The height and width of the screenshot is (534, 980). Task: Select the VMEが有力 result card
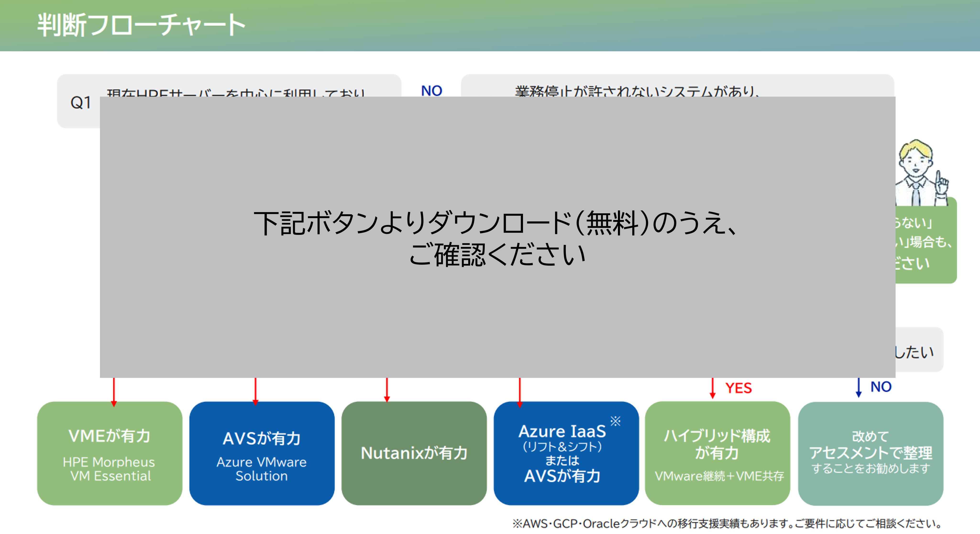point(110,453)
